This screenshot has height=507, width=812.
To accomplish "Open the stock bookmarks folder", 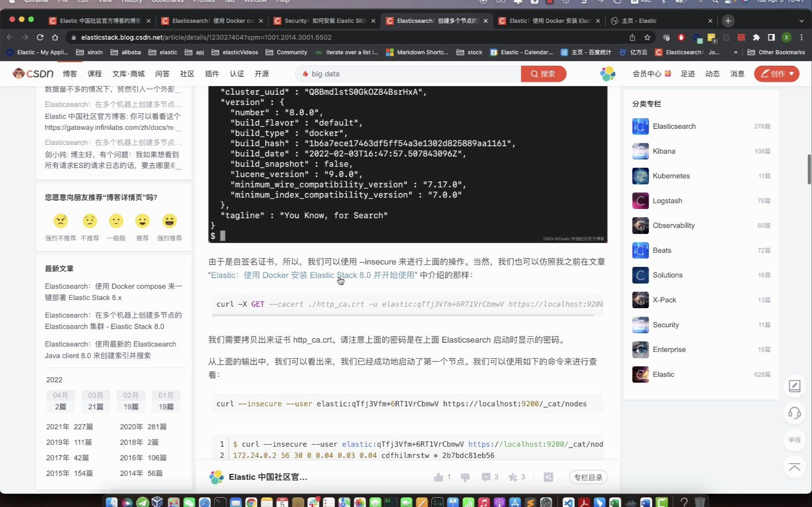I will click(x=469, y=52).
